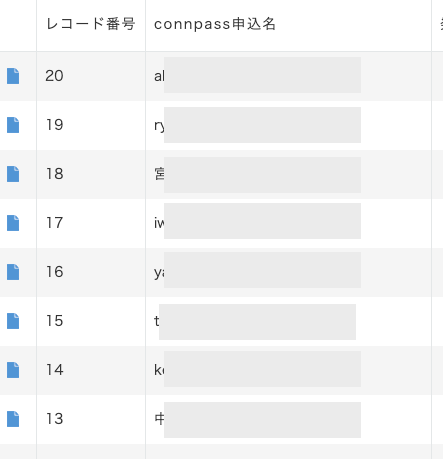443x459 pixels.
Task: Click the connpass申込名 column header
Action: (215, 24)
